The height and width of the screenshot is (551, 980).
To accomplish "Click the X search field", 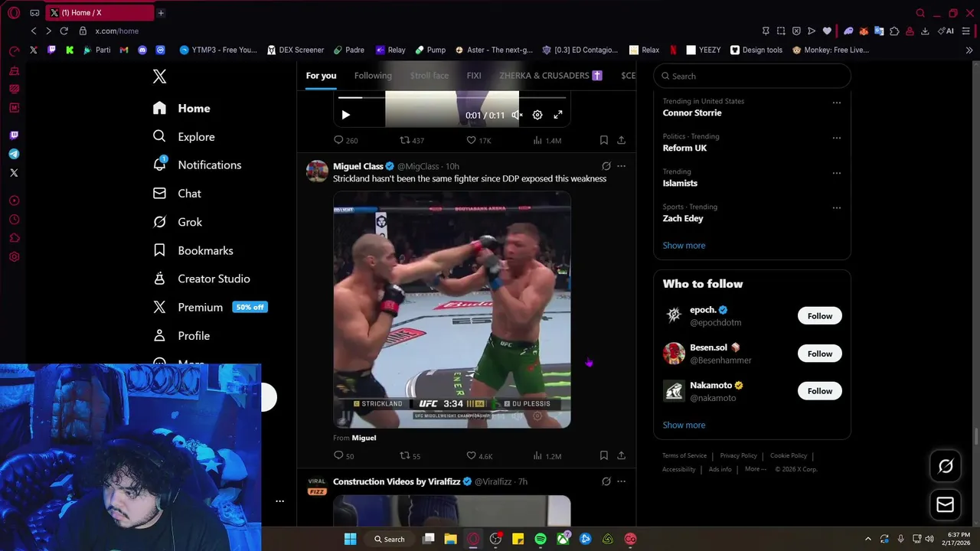I will coord(752,76).
